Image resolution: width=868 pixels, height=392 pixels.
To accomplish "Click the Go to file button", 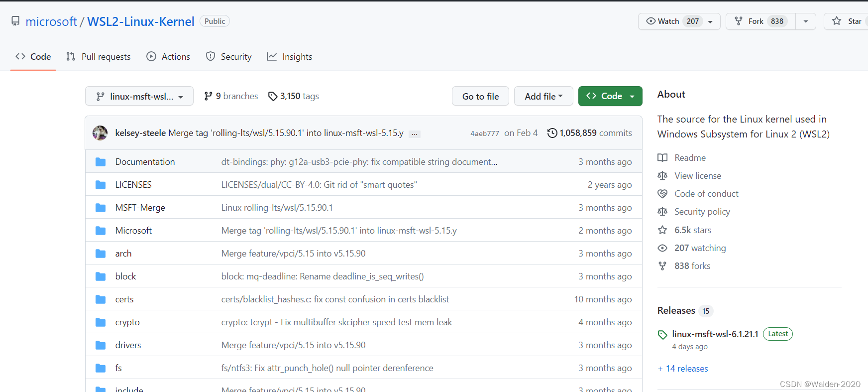I will point(480,96).
